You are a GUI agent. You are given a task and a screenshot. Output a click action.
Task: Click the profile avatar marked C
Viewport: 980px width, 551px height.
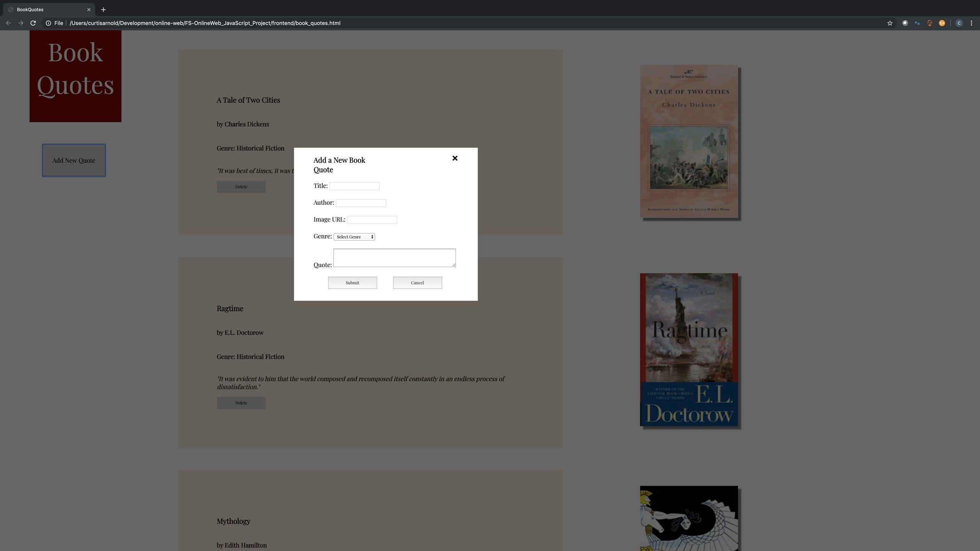point(959,23)
